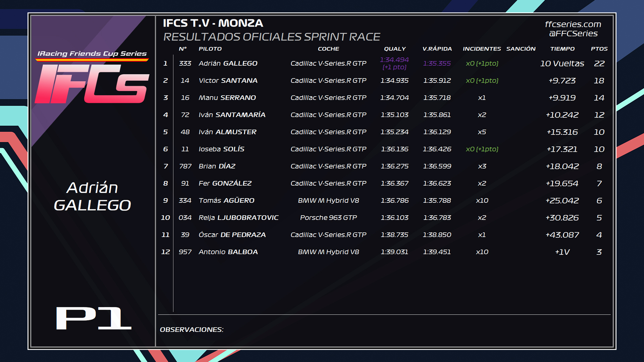Select the Adrián GALLEGO row name

pos(228,63)
